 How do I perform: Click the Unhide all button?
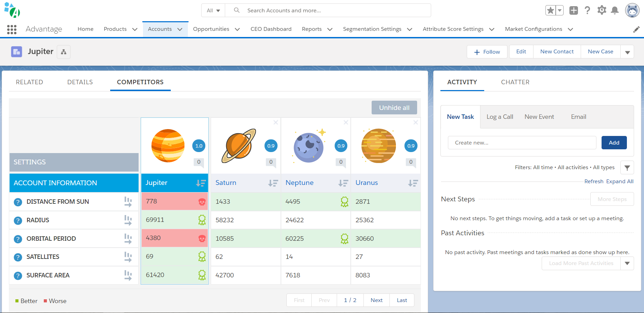pos(394,108)
